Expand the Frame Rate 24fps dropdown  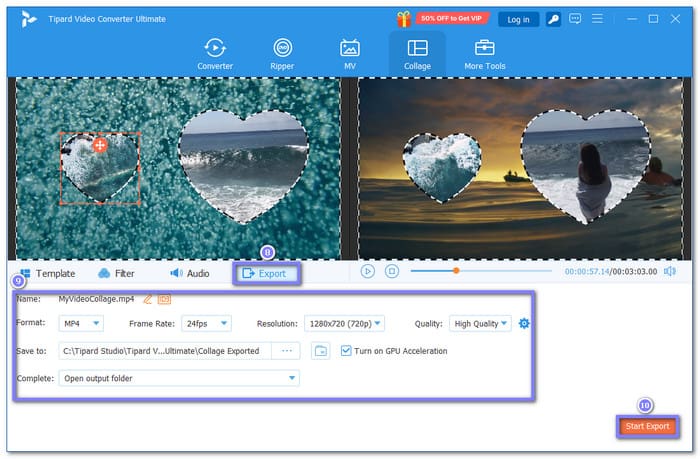[209, 323]
